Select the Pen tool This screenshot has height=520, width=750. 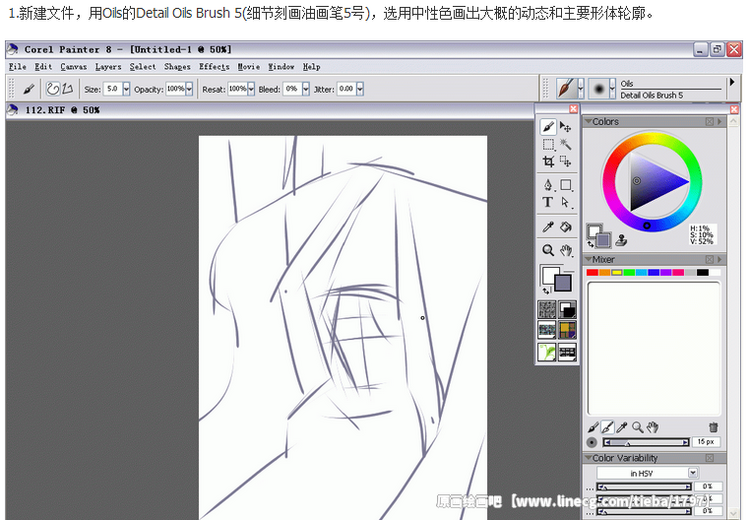tap(548, 185)
